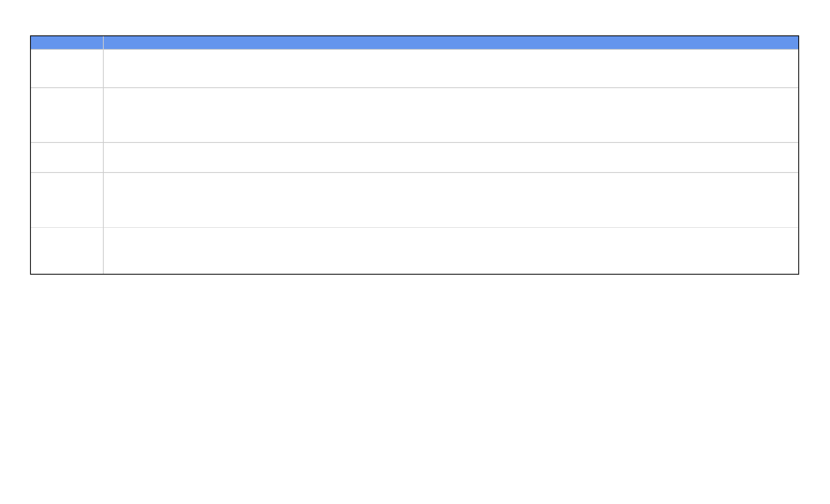
Task: Click the wide right blue header cell
Action: pyautogui.click(x=451, y=43)
